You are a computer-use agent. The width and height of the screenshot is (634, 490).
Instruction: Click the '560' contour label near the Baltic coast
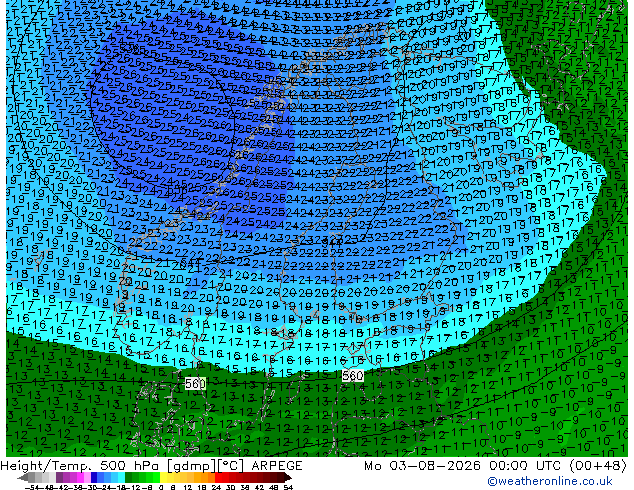(x=353, y=376)
